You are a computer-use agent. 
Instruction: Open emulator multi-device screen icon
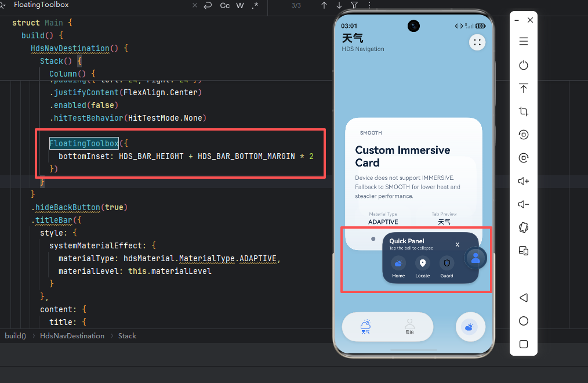pyautogui.click(x=524, y=251)
